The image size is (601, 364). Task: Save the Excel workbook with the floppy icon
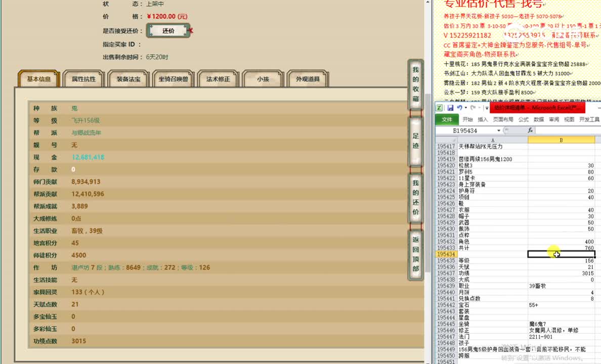[450, 108]
